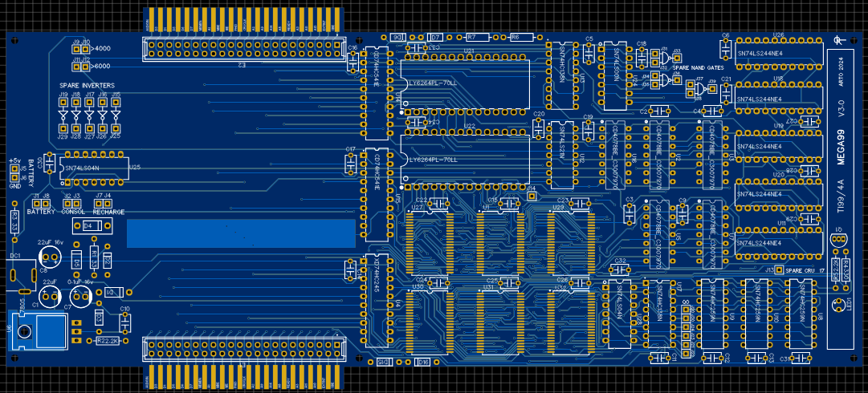Click the GND pad J6
This screenshot has width=868, height=393.
[x=14, y=178]
